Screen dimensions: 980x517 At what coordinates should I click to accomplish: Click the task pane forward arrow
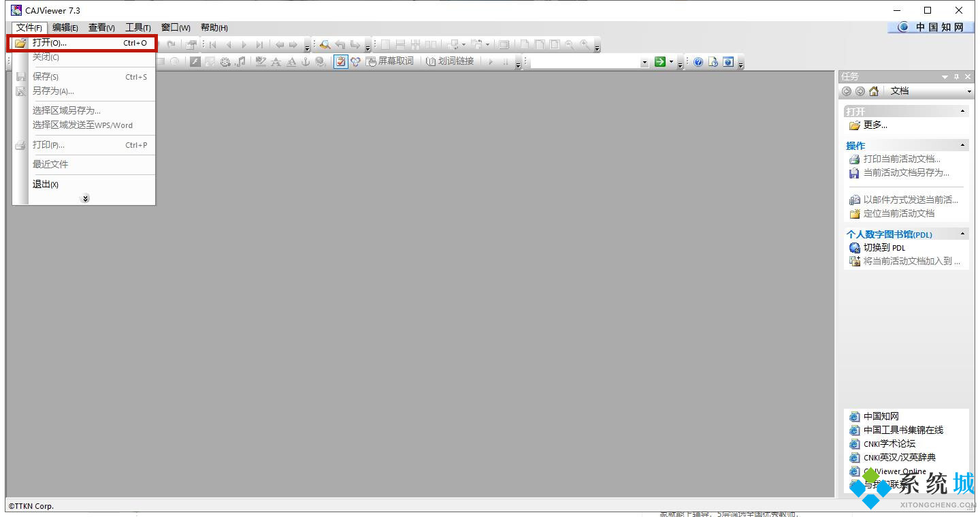(860, 91)
